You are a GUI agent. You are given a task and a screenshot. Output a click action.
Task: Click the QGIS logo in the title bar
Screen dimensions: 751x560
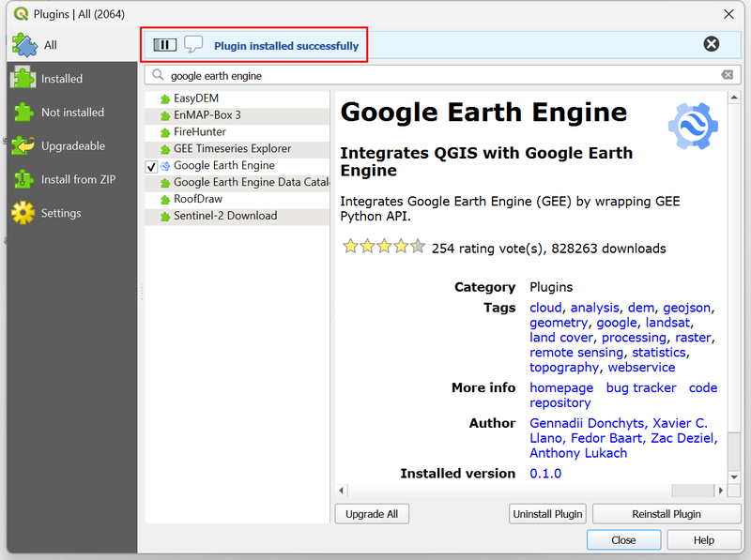pyautogui.click(x=21, y=14)
